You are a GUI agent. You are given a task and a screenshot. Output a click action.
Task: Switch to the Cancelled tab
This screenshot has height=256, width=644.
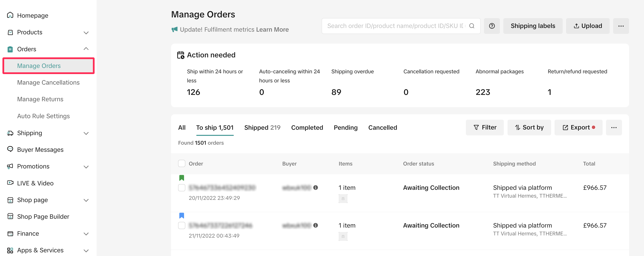382,128
